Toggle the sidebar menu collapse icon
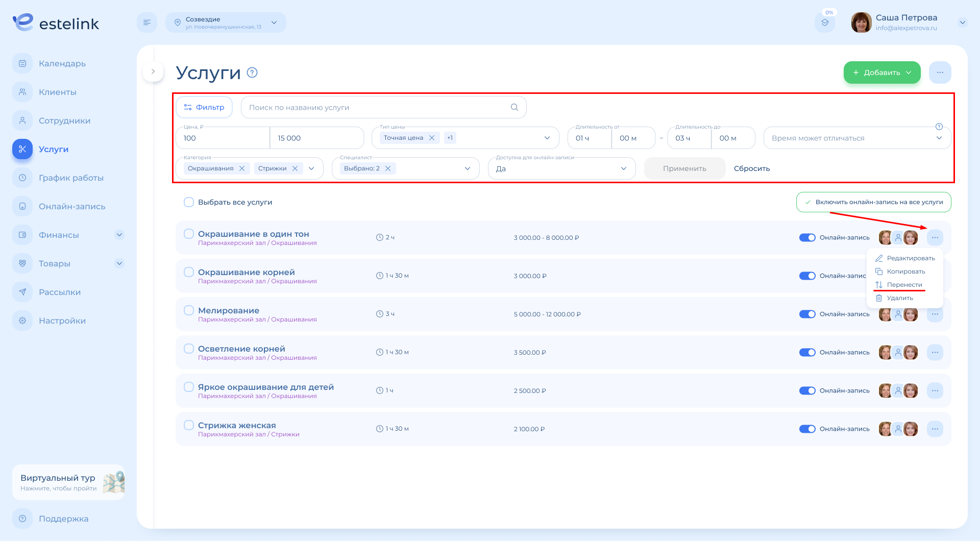 (x=147, y=22)
